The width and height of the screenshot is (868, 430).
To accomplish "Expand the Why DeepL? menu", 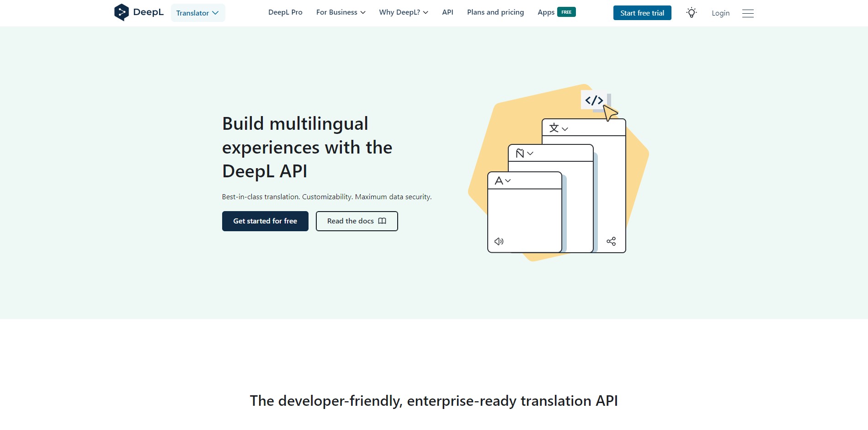I will click(404, 12).
